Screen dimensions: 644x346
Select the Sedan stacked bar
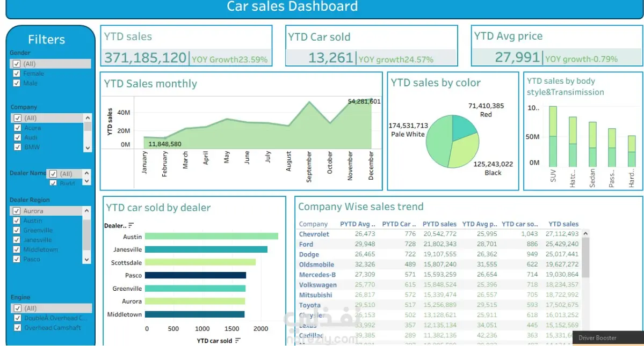pyautogui.click(x=592, y=144)
